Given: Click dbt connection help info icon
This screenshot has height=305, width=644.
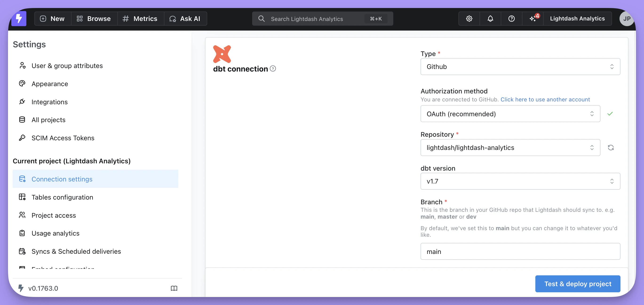Looking at the screenshot, I should tap(273, 68).
